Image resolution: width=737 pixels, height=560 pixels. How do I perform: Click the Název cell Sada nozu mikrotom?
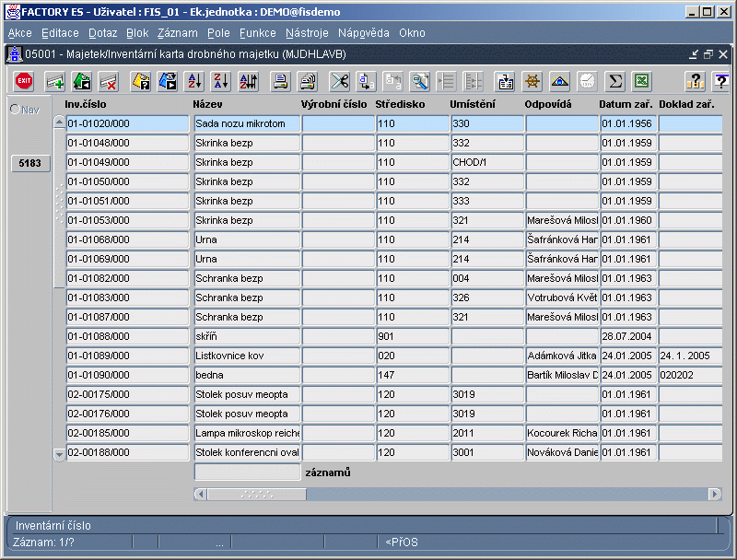[x=247, y=123]
